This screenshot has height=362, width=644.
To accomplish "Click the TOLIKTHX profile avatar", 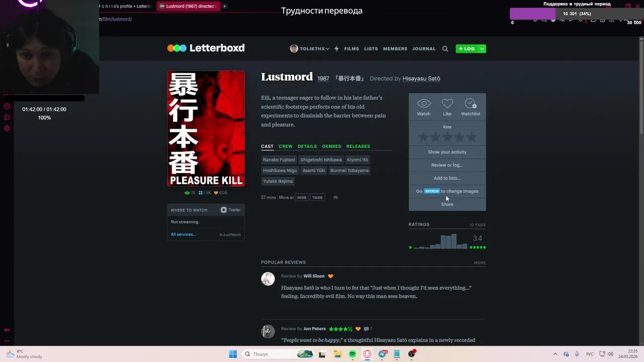I will point(294,49).
